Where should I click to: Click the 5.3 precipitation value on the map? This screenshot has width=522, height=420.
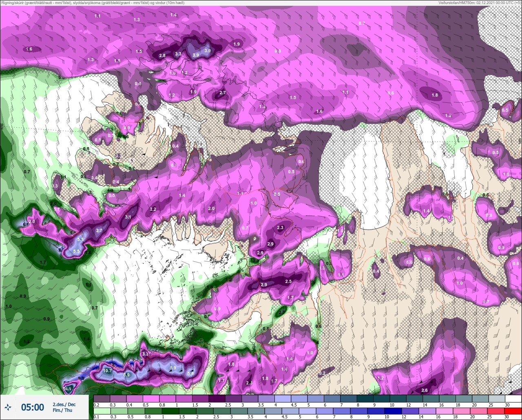80,240
